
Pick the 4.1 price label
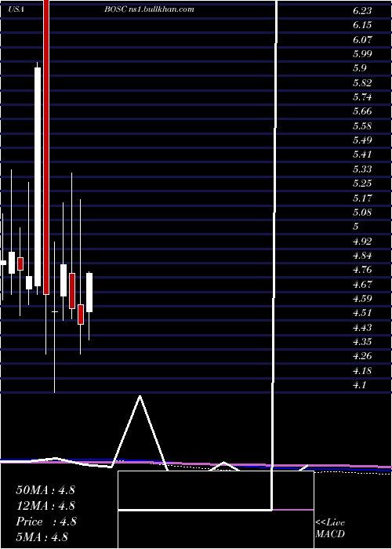[359, 385]
